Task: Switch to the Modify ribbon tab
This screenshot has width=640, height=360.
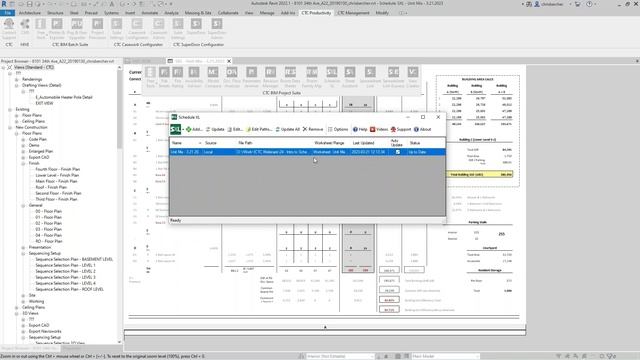Action: [x=382, y=13]
